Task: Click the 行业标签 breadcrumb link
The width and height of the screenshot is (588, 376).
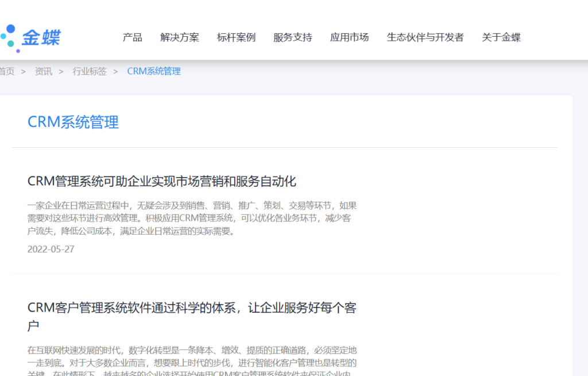Action: tap(90, 71)
